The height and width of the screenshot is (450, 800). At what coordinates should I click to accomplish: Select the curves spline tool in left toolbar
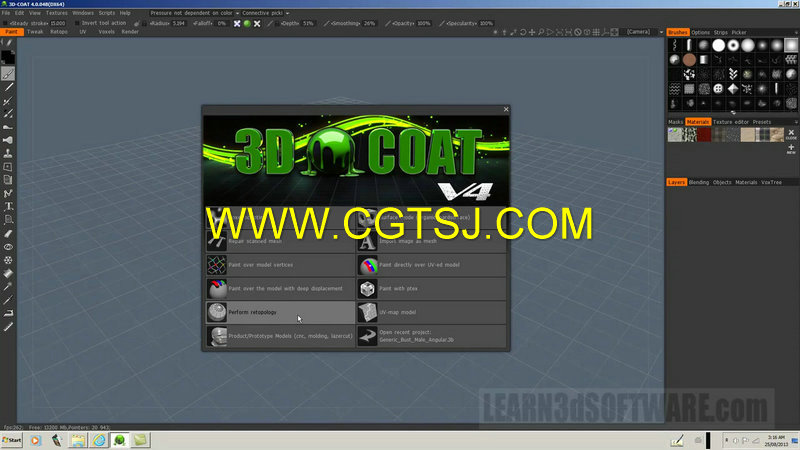click(8, 193)
